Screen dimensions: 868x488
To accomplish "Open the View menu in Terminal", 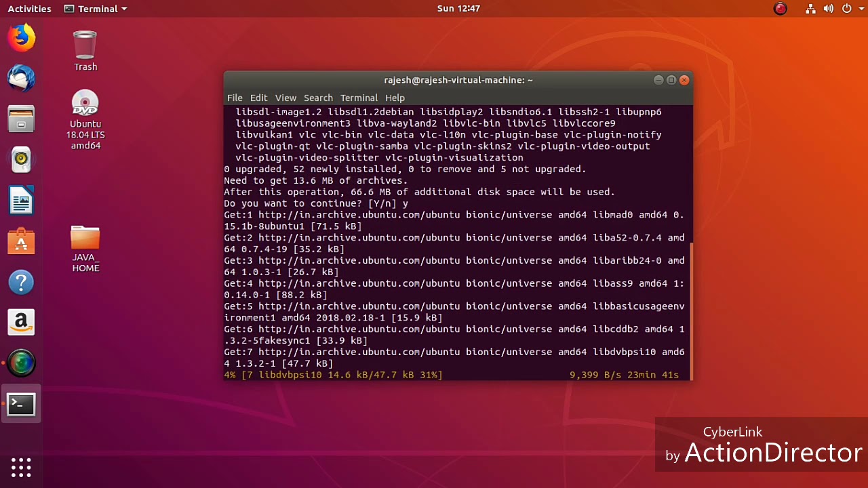I will click(285, 98).
